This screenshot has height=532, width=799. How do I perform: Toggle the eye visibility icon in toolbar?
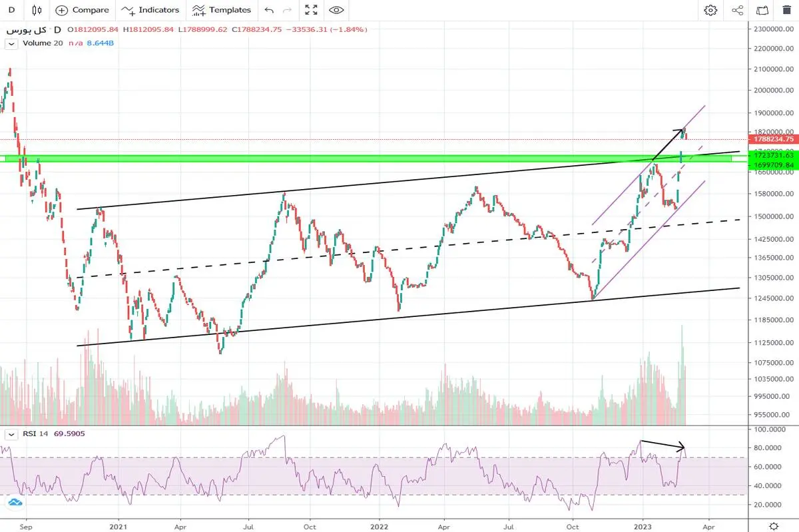click(x=337, y=10)
